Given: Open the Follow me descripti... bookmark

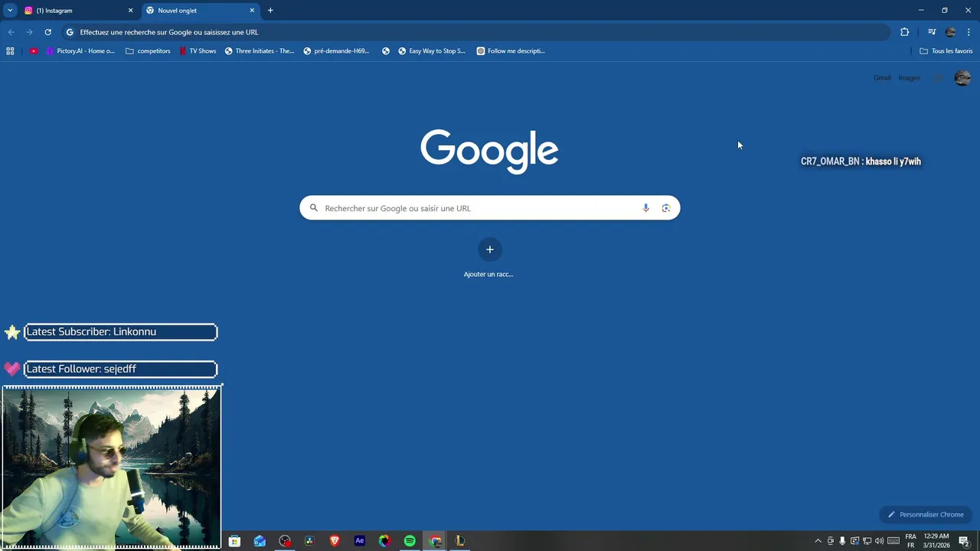Looking at the screenshot, I should [x=511, y=51].
